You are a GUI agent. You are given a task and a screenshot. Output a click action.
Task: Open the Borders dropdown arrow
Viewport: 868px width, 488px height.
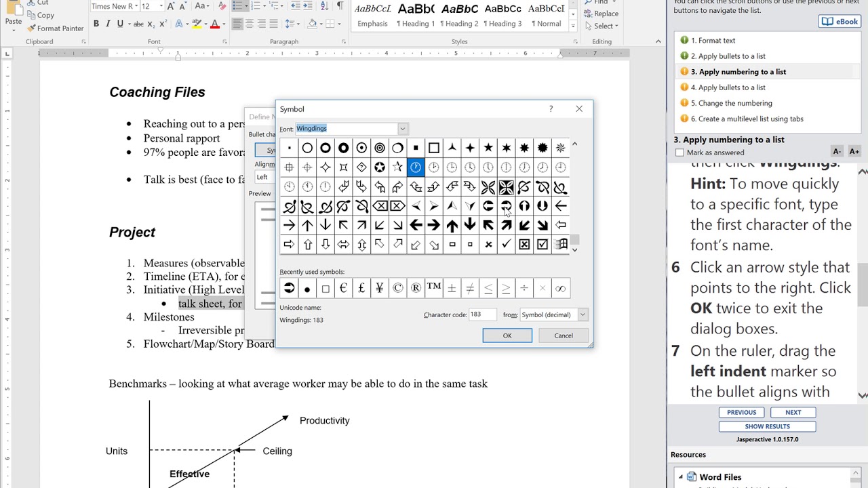tap(340, 24)
